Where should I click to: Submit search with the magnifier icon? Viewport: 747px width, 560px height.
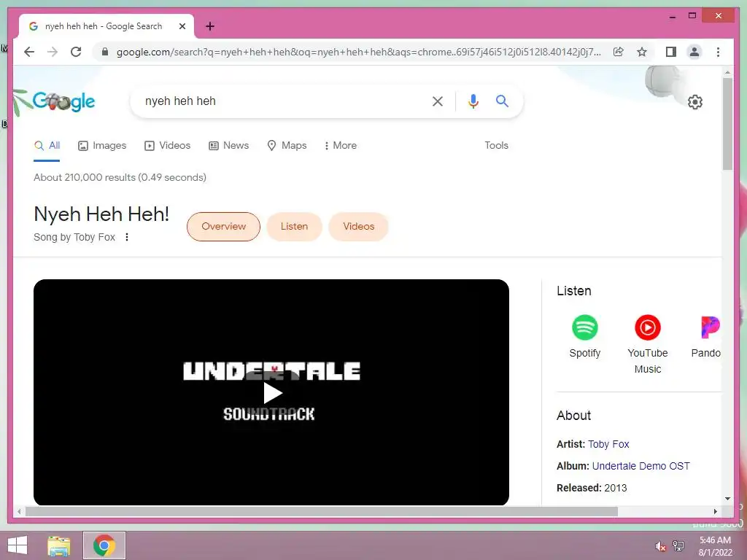point(502,101)
